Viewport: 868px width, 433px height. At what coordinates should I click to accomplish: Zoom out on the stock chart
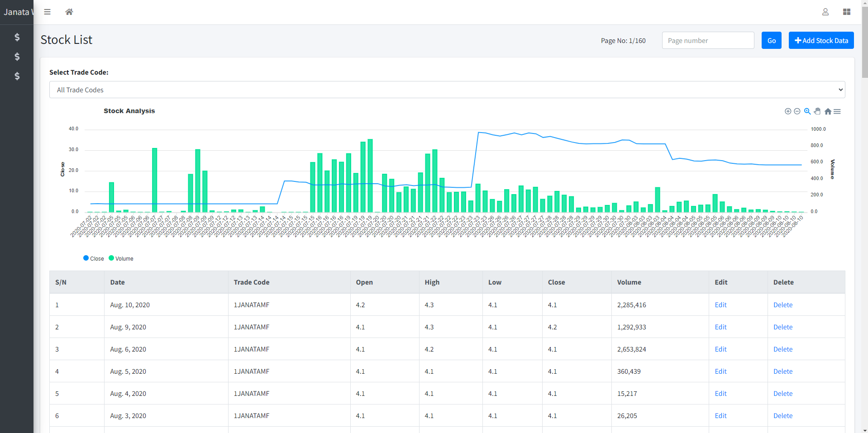797,111
